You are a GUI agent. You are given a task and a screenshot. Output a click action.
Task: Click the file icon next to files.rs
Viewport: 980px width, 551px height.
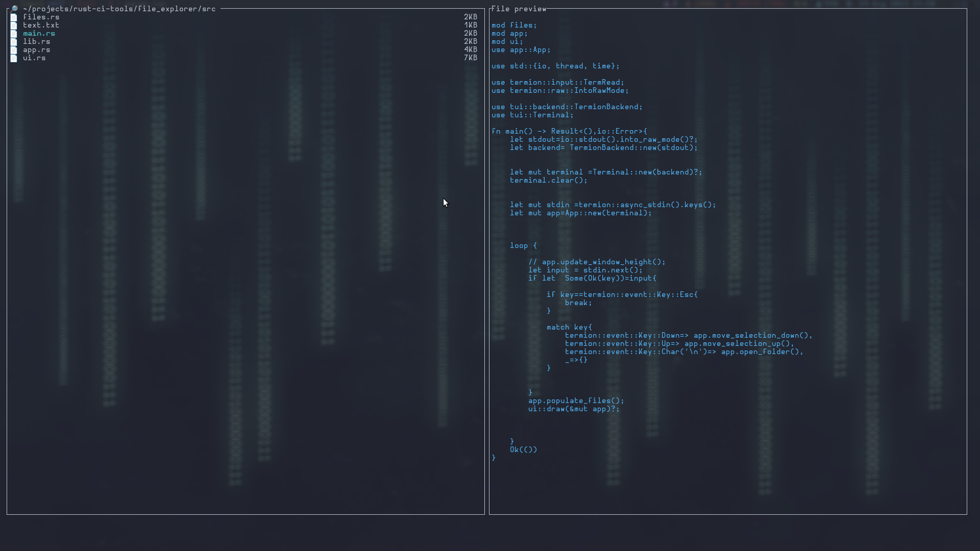pyautogui.click(x=14, y=17)
